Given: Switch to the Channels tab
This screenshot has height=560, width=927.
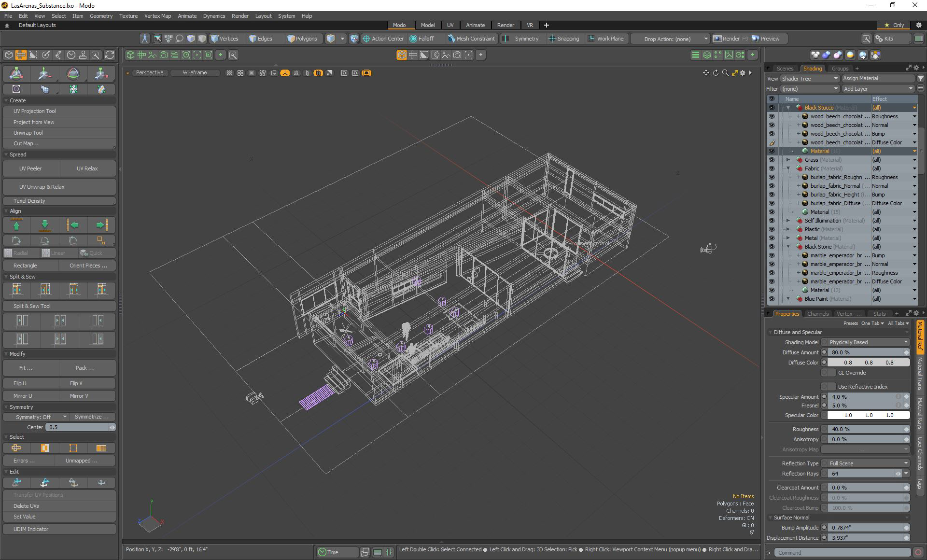Looking at the screenshot, I should pyautogui.click(x=817, y=314).
